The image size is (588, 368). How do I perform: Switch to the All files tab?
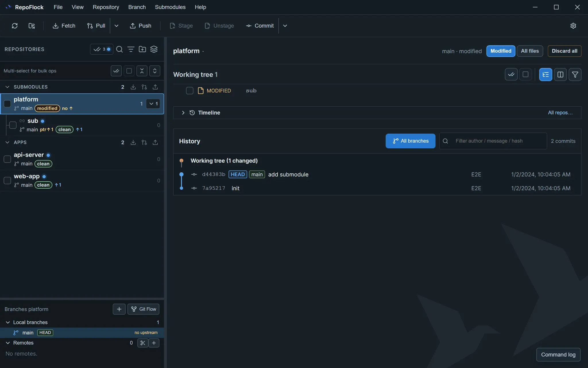530,51
